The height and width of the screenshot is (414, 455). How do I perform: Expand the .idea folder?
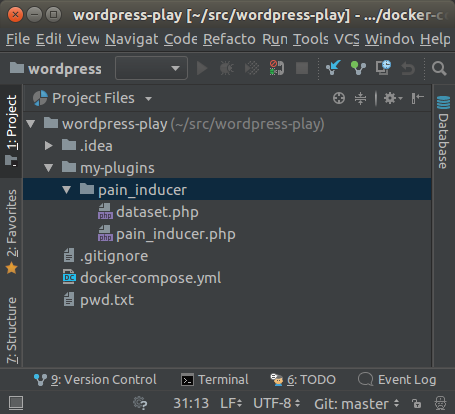tap(49, 146)
